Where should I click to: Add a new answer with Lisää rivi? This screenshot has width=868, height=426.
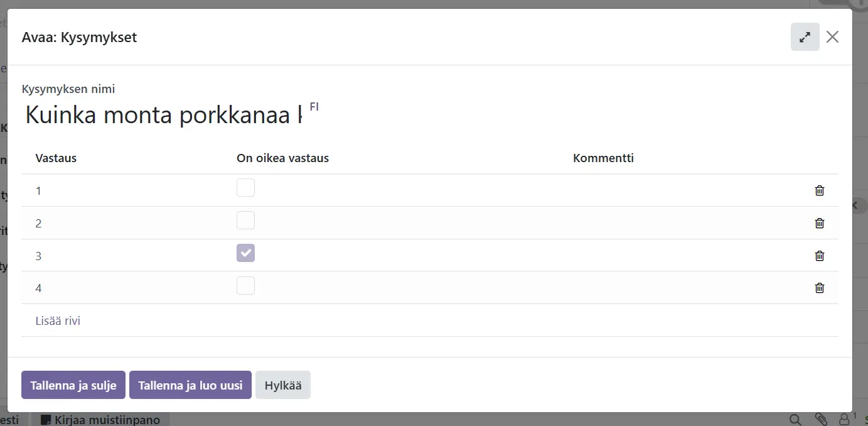58,321
